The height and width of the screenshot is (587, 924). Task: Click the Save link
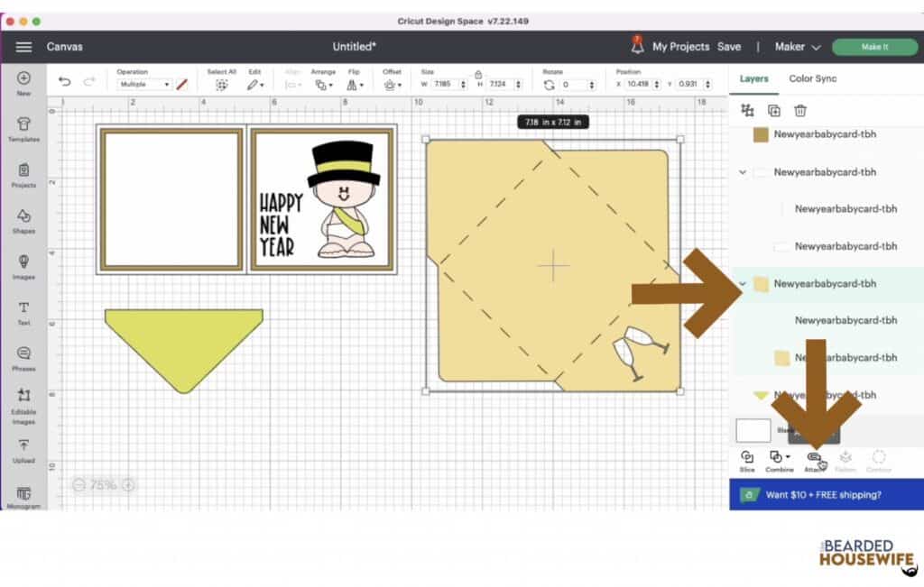point(729,47)
